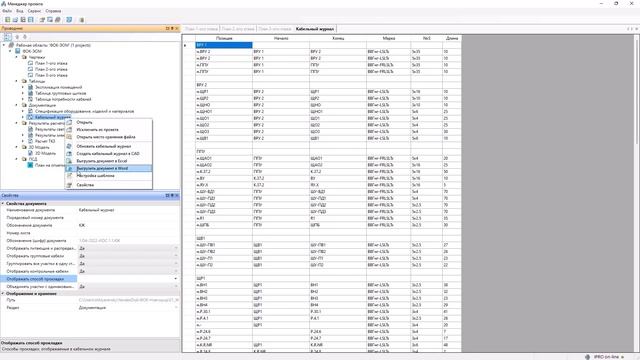Switch to the Кабельный журнал tab
The width and height of the screenshot is (640, 360).
coord(315,29)
